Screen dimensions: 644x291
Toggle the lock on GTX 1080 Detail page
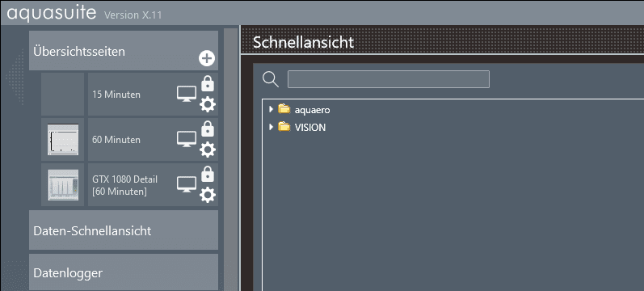pos(208,174)
